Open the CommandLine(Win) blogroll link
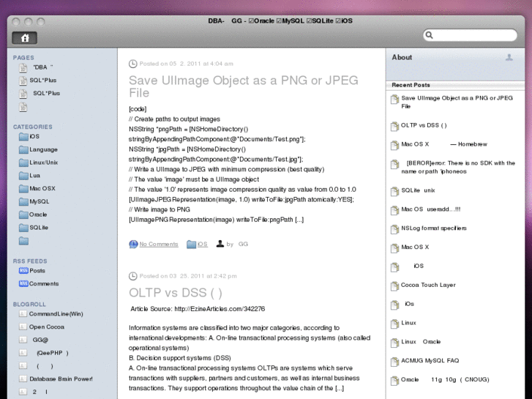The width and height of the screenshot is (532, 399). [x=56, y=314]
